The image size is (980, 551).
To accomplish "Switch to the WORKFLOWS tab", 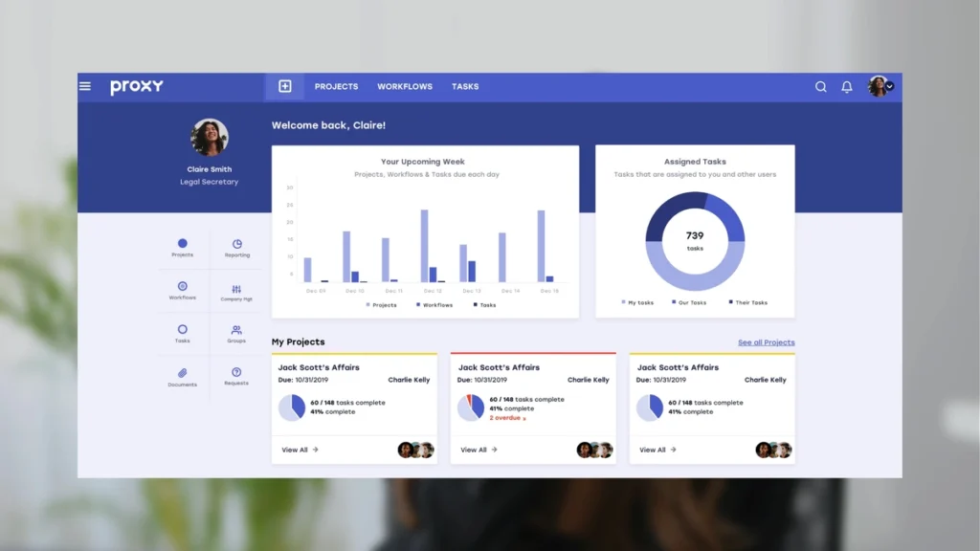I will 405,86.
